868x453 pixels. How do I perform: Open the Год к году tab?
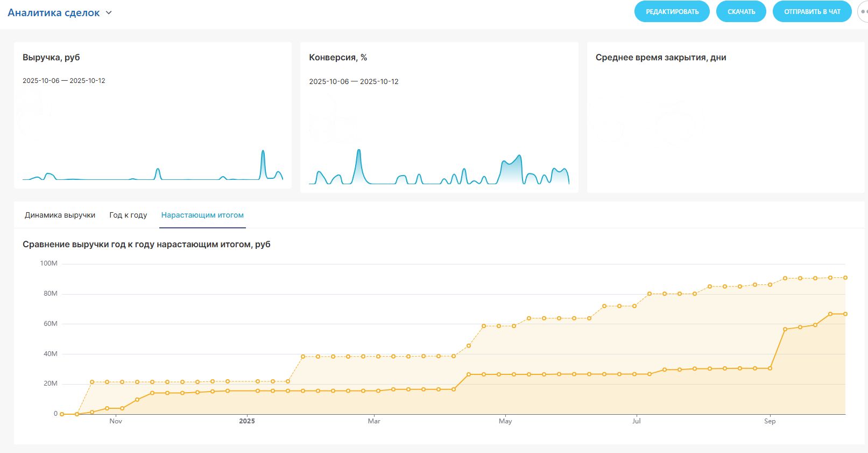tap(128, 215)
